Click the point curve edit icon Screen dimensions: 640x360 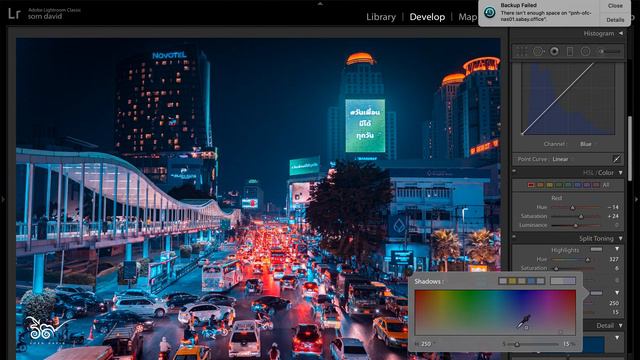[x=617, y=159]
